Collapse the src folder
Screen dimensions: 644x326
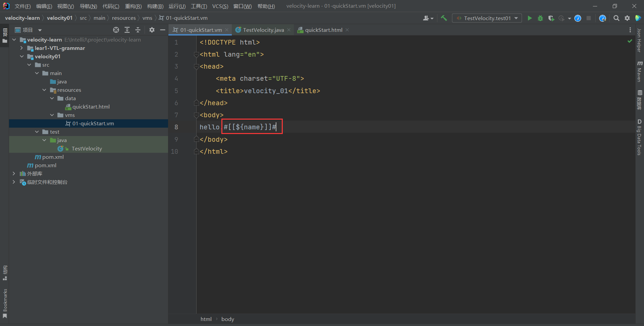[29, 65]
